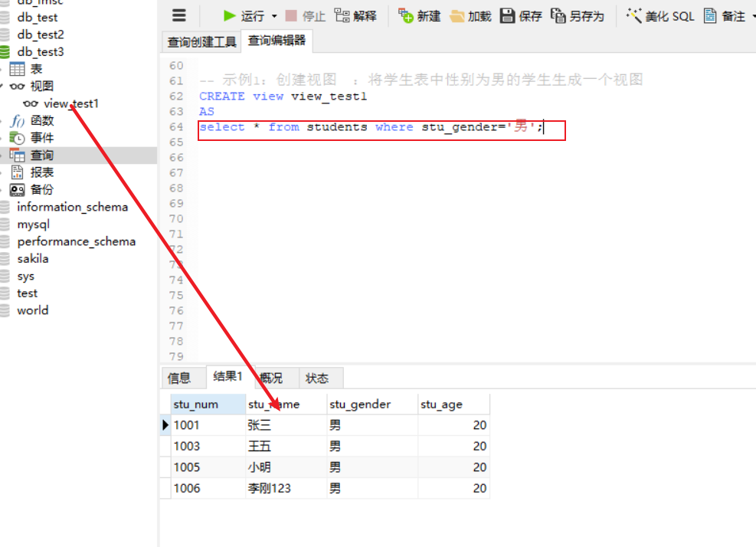Run the query with the green play button
Screen dimensions: 756x547
(230, 16)
